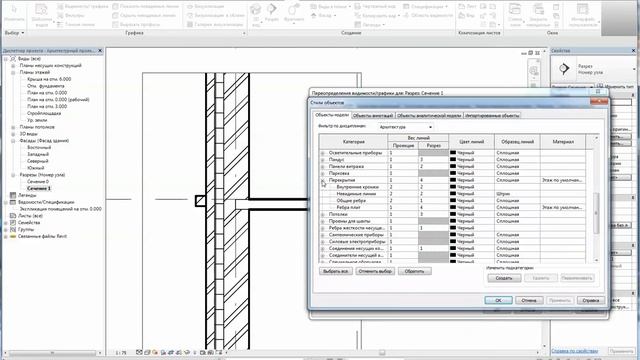Click the Визуализация teapot icon
This screenshot has width=640, height=360.
tap(190, 7)
